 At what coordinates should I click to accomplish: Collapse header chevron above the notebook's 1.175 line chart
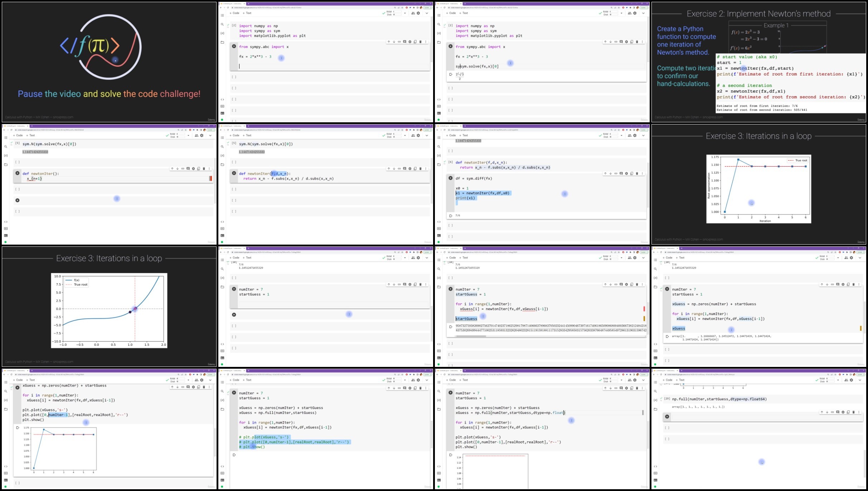tap(210, 380)
